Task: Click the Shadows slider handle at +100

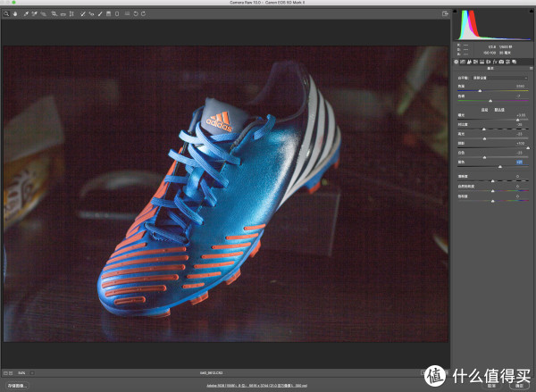Action: [x=528, y=147]
